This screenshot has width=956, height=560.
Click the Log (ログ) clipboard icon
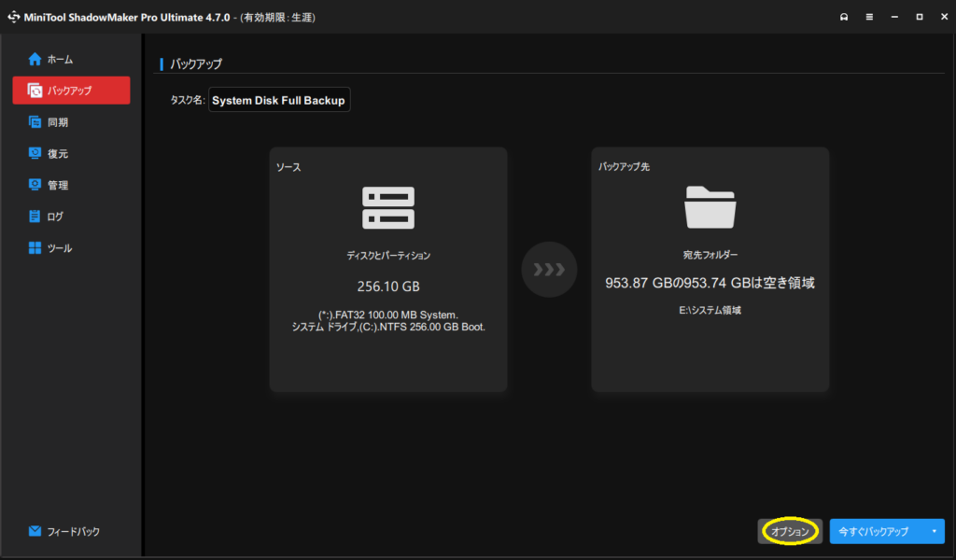pyautogui.click(x=35, y=217)
